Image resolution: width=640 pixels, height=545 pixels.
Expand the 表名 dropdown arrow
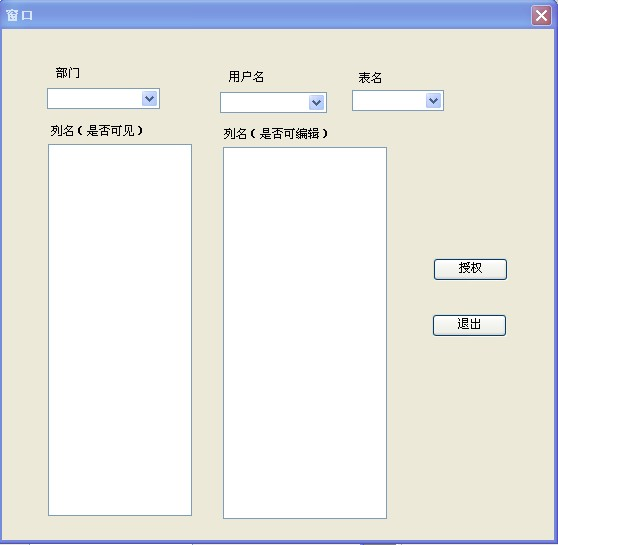tap(433, 100)
